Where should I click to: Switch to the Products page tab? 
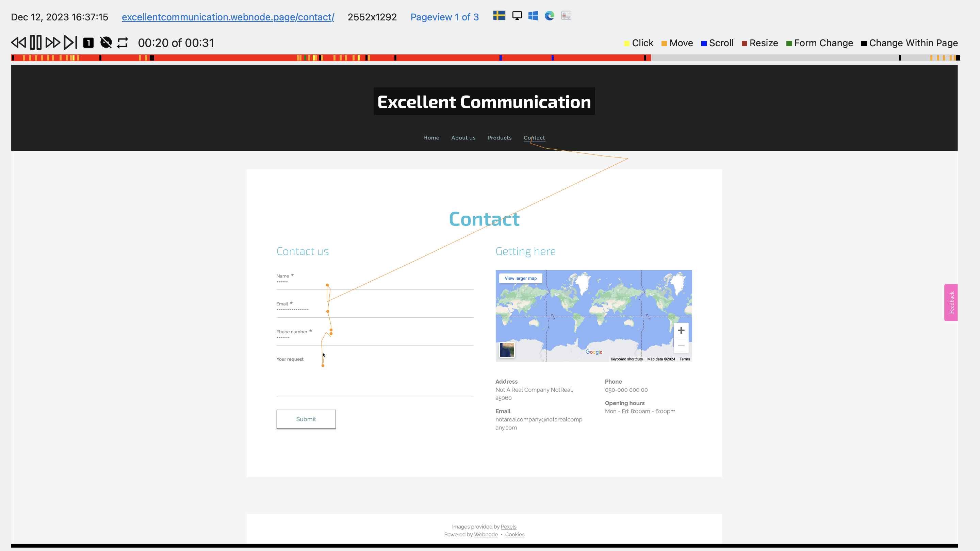pos(499,138)
